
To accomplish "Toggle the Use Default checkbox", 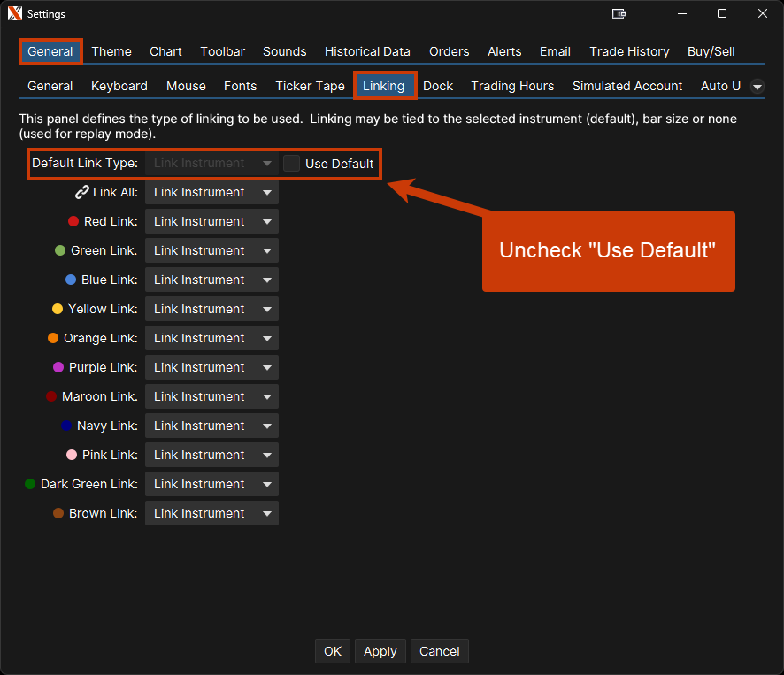I will tap(292, 164).
